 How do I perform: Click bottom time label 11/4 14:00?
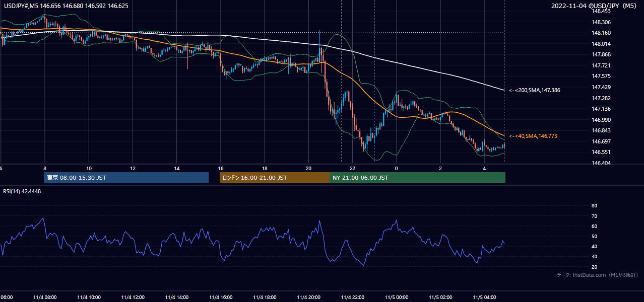pyautogui.click(x=177, y=297)
